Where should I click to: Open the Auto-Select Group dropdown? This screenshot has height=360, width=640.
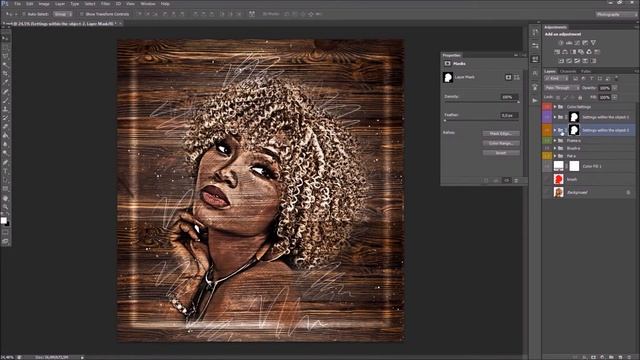62,14
